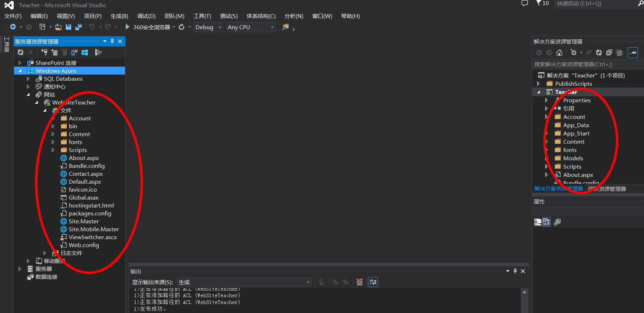Image resolution: width=644 pixels, height=313 pixels.
Task: Refresh the Server Explorer (服务器资源管理器)
Action: point(21,53)
